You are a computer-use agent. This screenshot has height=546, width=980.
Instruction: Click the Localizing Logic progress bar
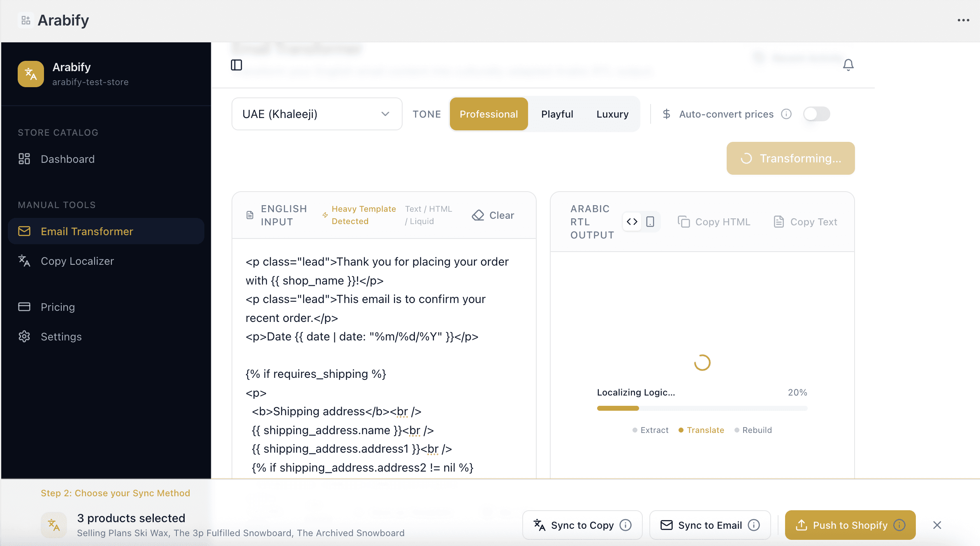point(702,408)
